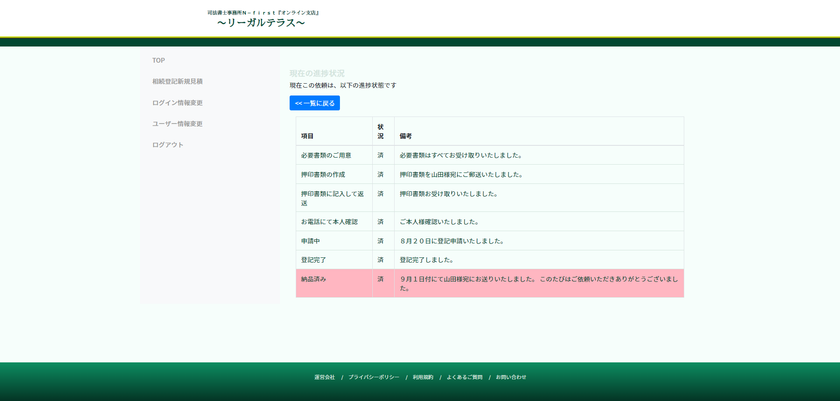Click the 利用規約 footer link
The width and height of the screenshot is (840, 401).
click(x=423, y=377)
